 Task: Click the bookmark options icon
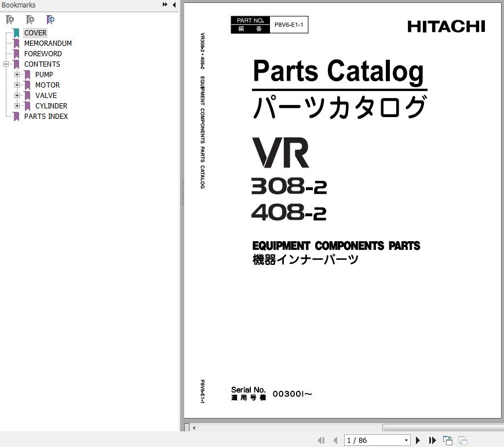[x=50, y=20]
